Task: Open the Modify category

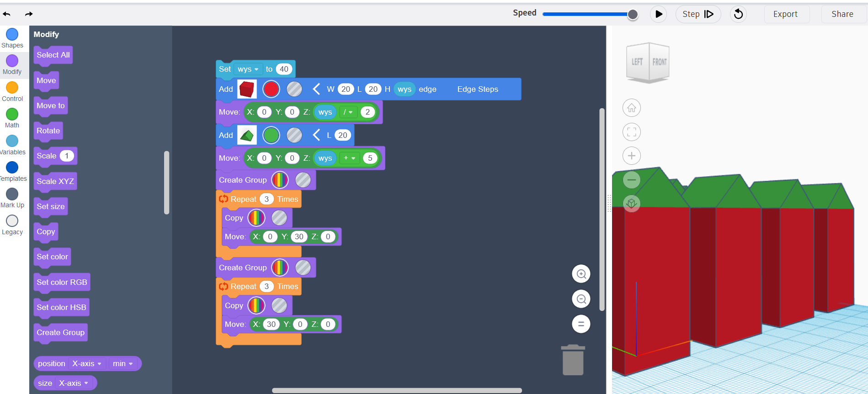Action: point(12,65)
